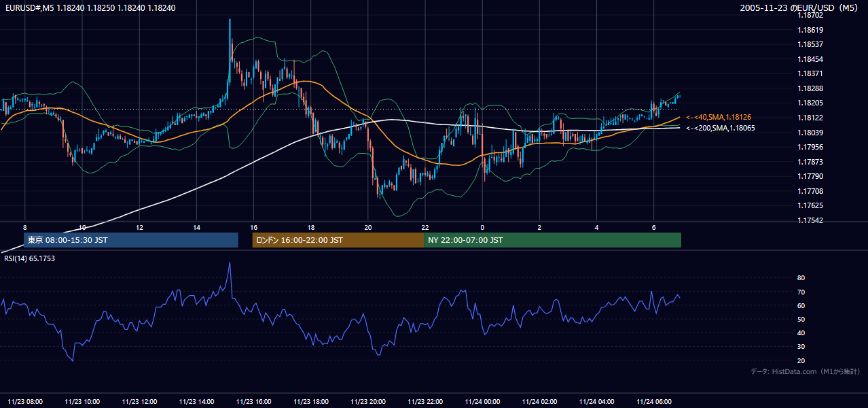The width and height of the screenshot is (868, 408).
Task: Click the bottom time label 11/24 00:00
Action: tap(482, 401)
